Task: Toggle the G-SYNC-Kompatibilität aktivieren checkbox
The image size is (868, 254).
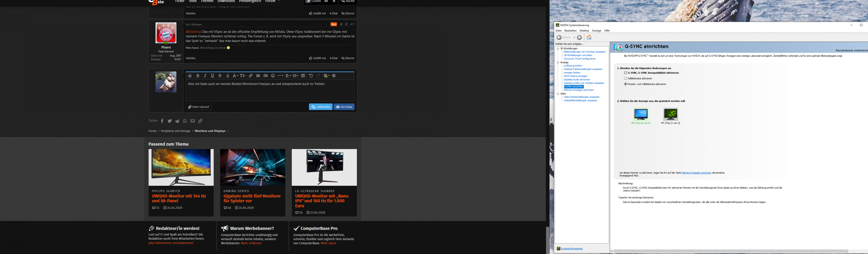Action: [625, 73]
